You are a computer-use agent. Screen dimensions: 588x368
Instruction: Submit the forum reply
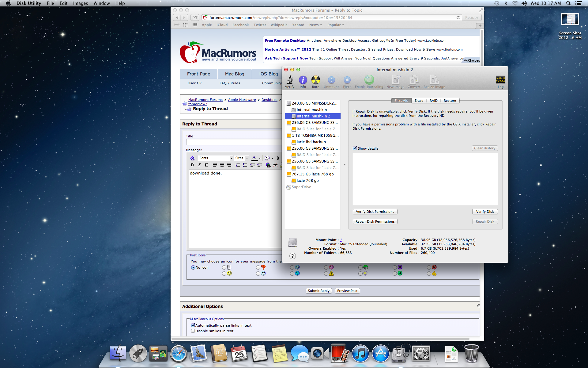(318, 291)
